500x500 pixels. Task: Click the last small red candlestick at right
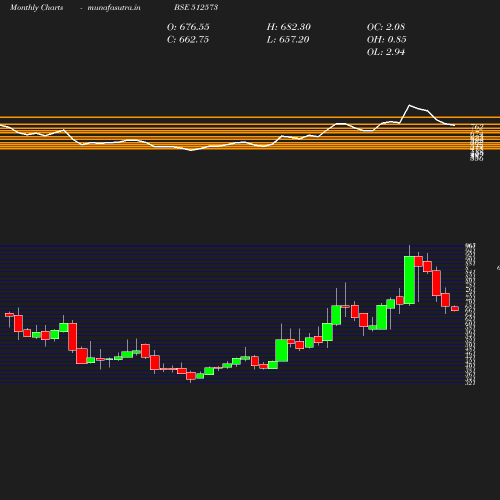tap(455, 309)
